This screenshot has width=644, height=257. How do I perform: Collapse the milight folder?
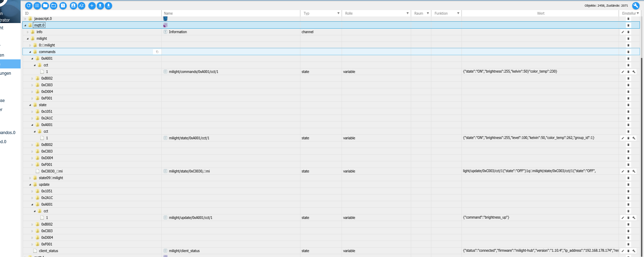tap(28, 39)
